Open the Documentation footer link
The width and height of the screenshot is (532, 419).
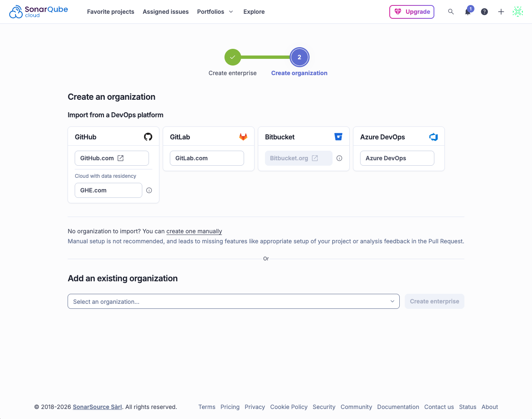pyautogui.click(x=398, y=407)
